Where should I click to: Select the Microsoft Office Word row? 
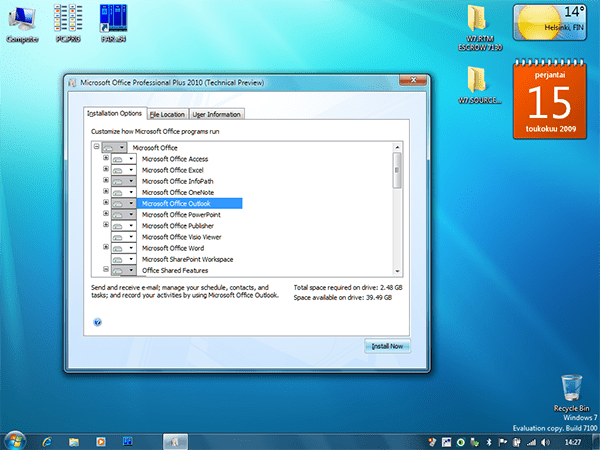pos(173,248)
